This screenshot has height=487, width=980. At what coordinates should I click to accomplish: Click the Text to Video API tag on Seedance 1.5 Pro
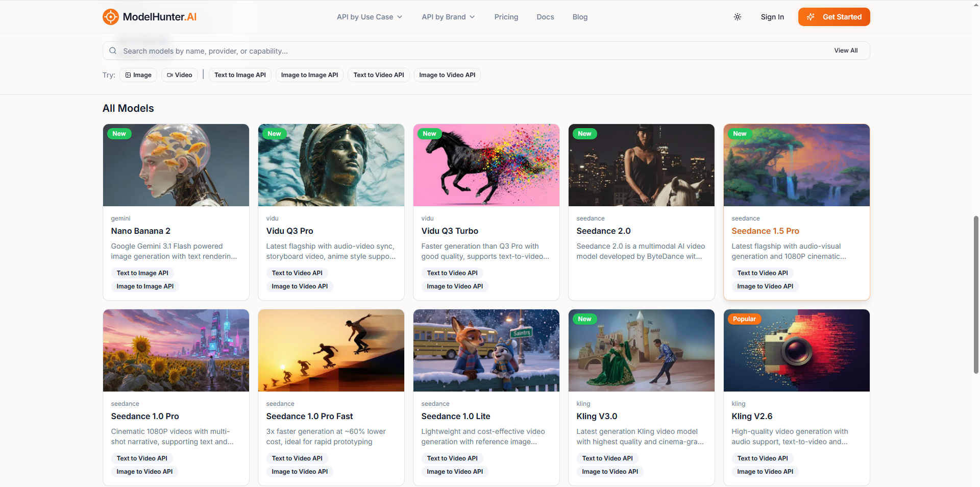click(x=762, y=273)
